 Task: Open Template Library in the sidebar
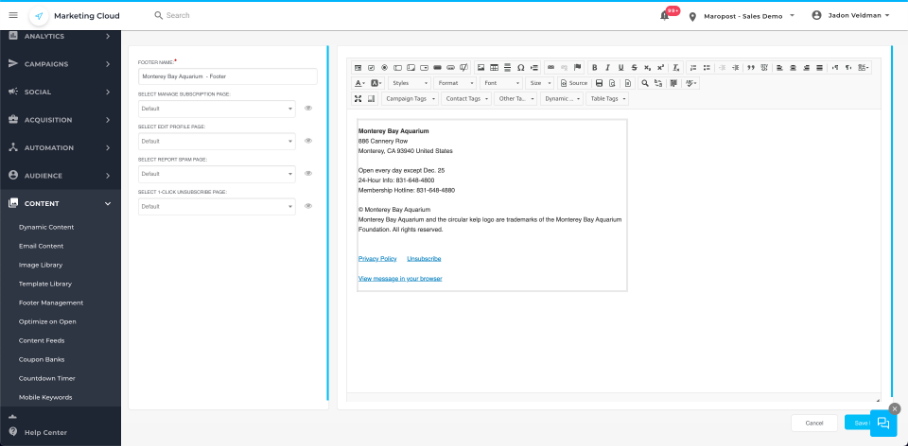tap(45, 284)
